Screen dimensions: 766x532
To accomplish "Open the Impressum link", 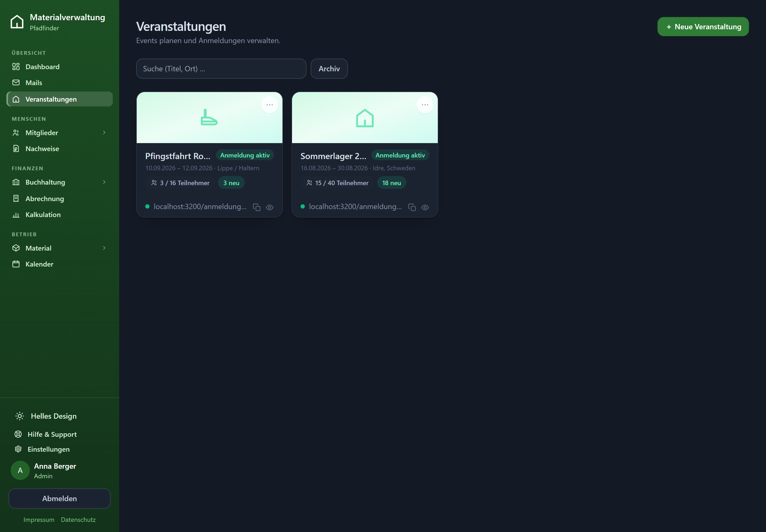I will [39, 520].
